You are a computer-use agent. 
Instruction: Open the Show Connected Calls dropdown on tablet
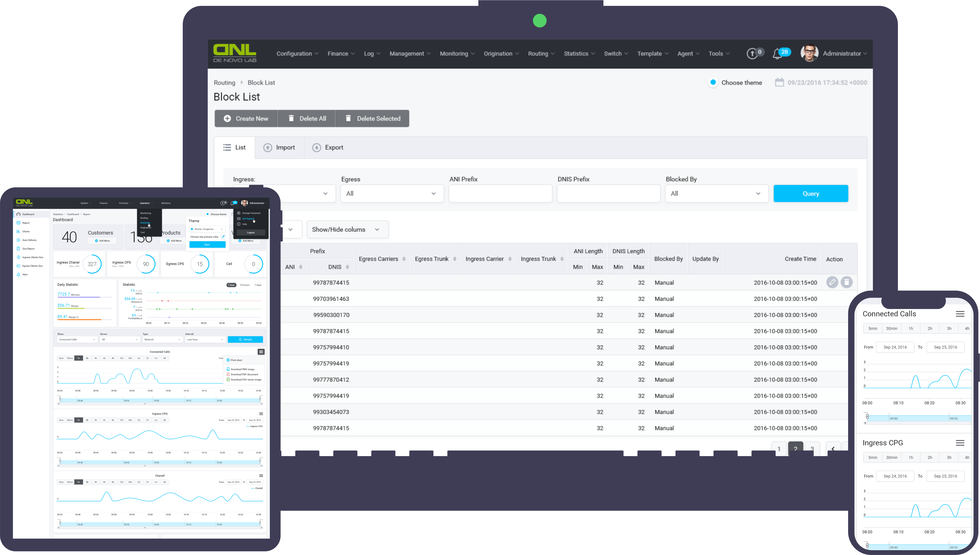click(77, 339)
